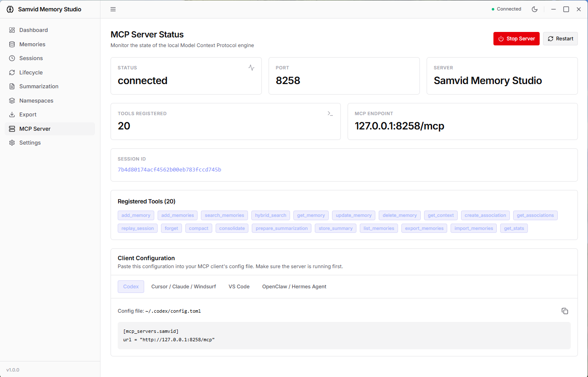Image resolution: width=588 pixels, height=377 pixels.
Task: Switch to Cursor / Claude / Windsurf tab
Action: [184, 287]
